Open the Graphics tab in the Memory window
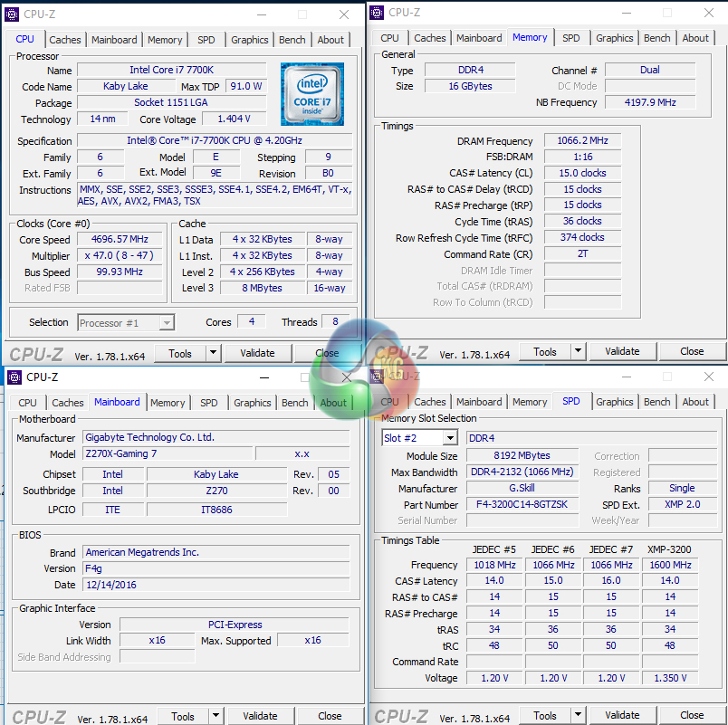The image size is (728, 725). (614, 38)
